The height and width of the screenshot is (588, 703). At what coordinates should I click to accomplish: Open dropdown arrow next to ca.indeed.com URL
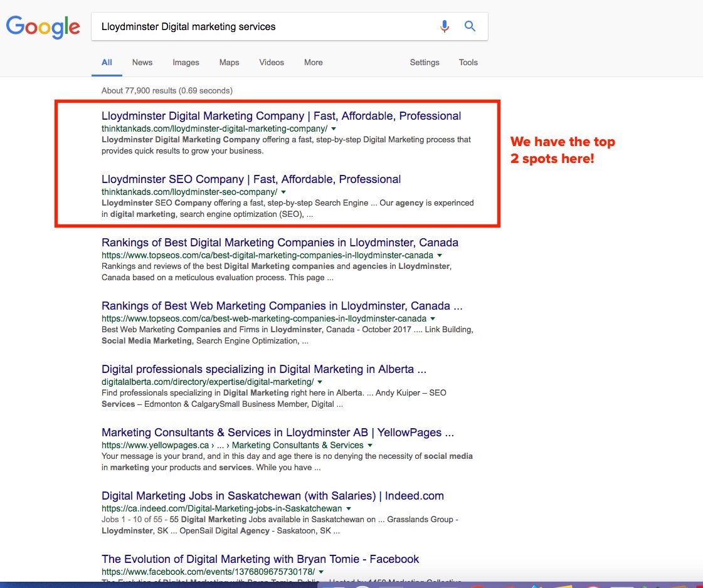349,508
